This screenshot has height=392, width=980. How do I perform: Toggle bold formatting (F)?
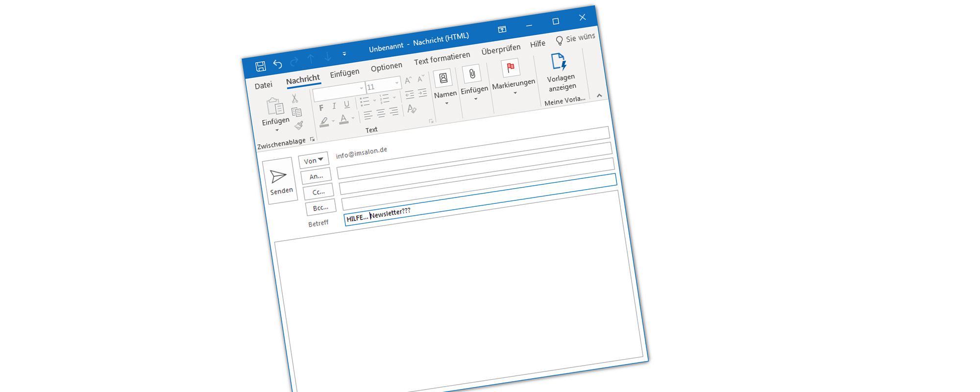[321, 108]
